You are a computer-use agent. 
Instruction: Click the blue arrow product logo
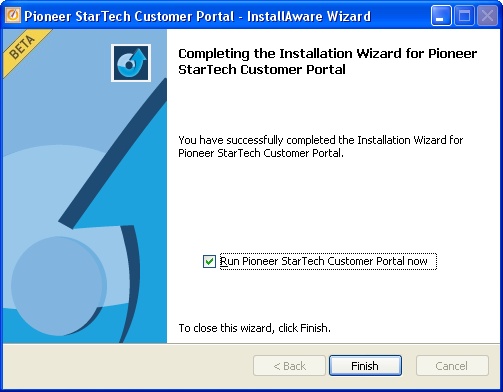coord(131,63)
